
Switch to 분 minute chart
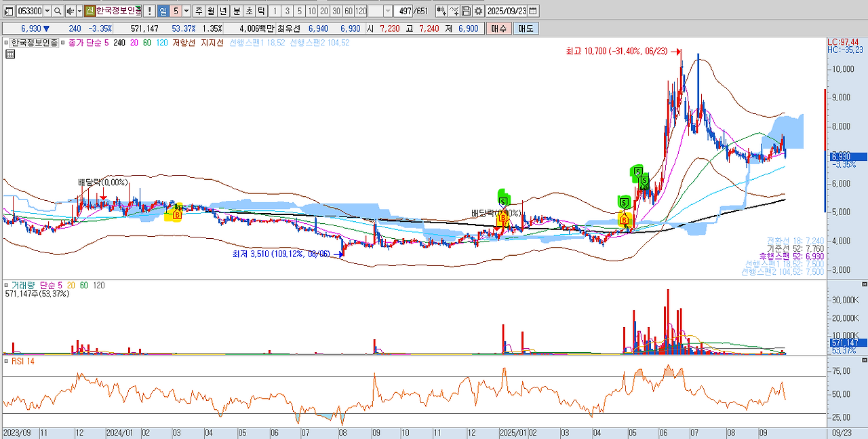tap(237, 11)
